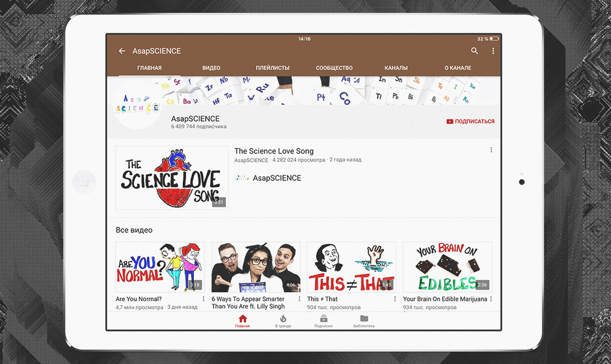The image size is (611, 364).
Task: Click the 4,7 млн просмотра text
Action: point(140,307)
